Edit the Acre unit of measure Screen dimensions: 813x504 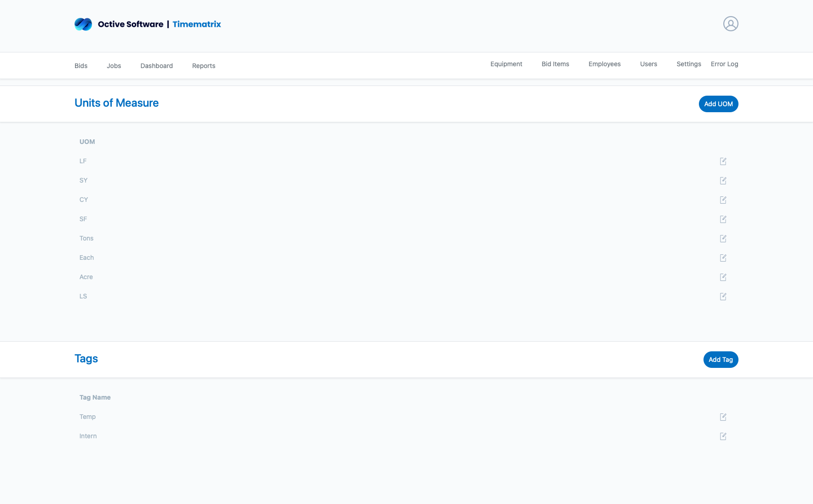723,277
